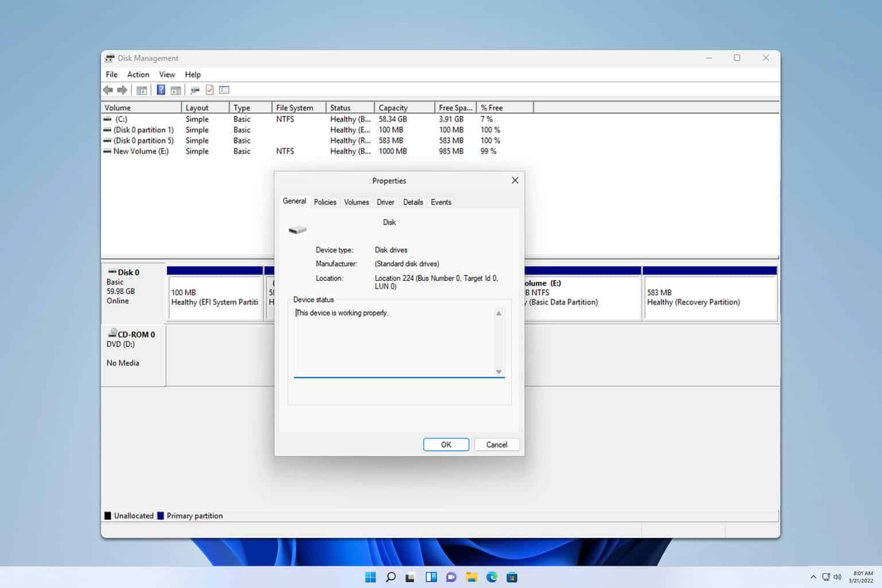Image resolution: width=882 pixels, height=588 pixels.
Task: Launch Microsoft Edge from taskbar
Action: click(492, 577)
